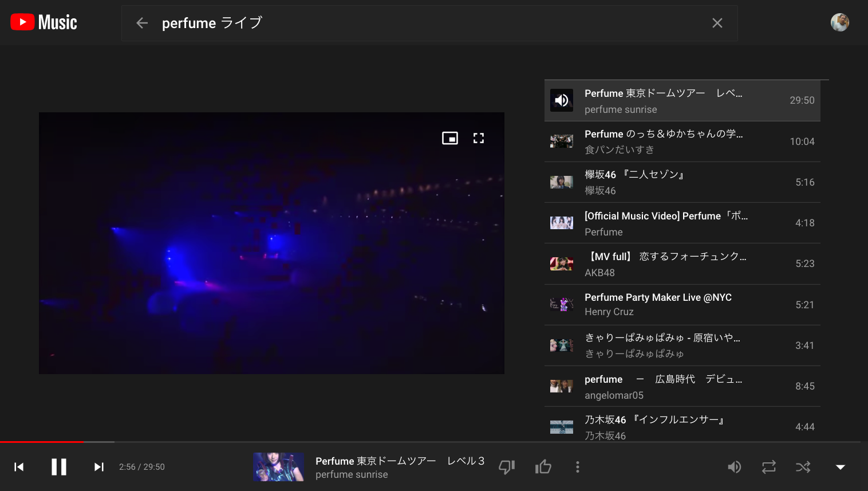868x491 pixels.
Task: Play 'perfume ー 広島時代 デビュ...' queue item
Action: tap(682, 386)
